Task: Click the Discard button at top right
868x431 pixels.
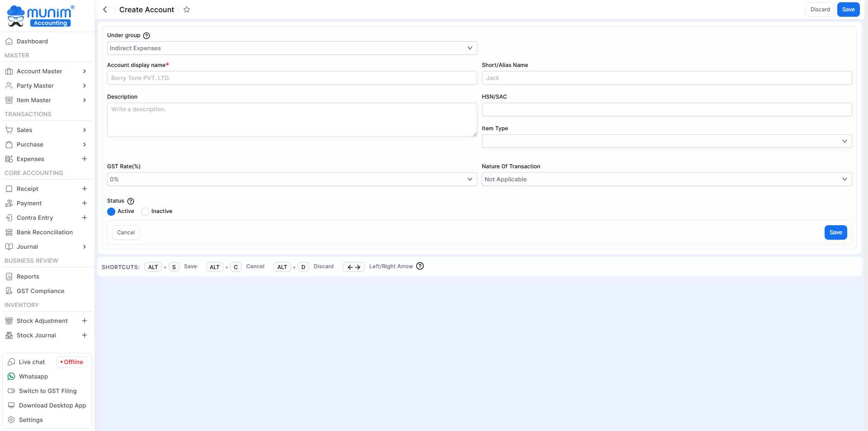Action: point(820,9)
